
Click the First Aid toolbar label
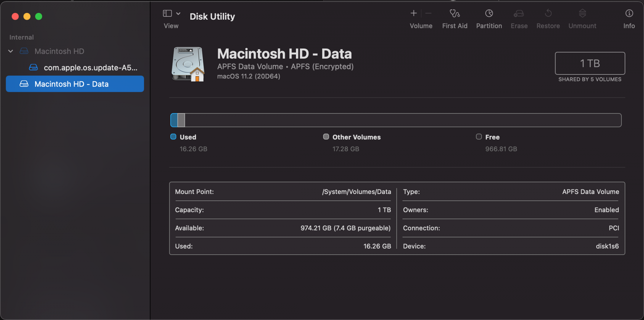coord(455,26)
